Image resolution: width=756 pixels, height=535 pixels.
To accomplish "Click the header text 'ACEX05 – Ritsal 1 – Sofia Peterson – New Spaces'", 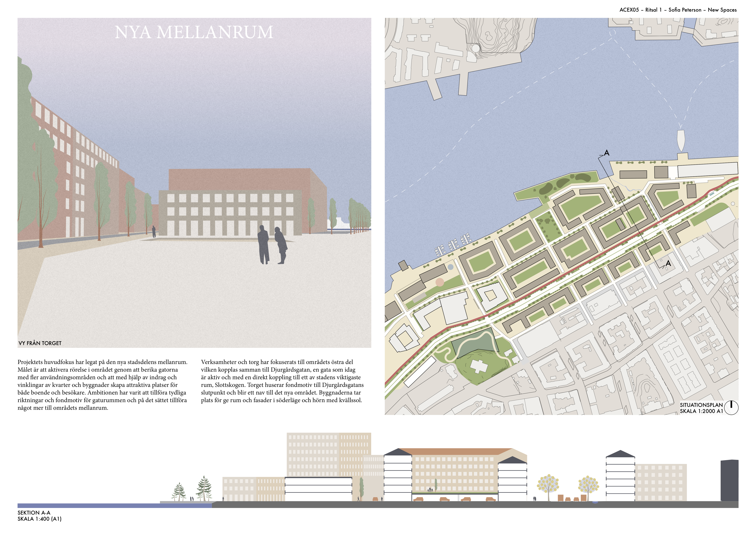I will tap(678, 10).
